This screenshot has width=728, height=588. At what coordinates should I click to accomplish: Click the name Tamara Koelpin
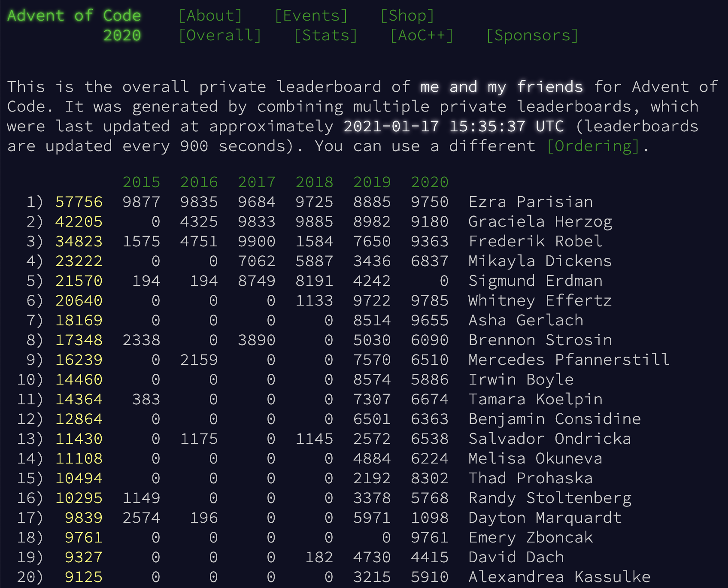pos(536,400)
